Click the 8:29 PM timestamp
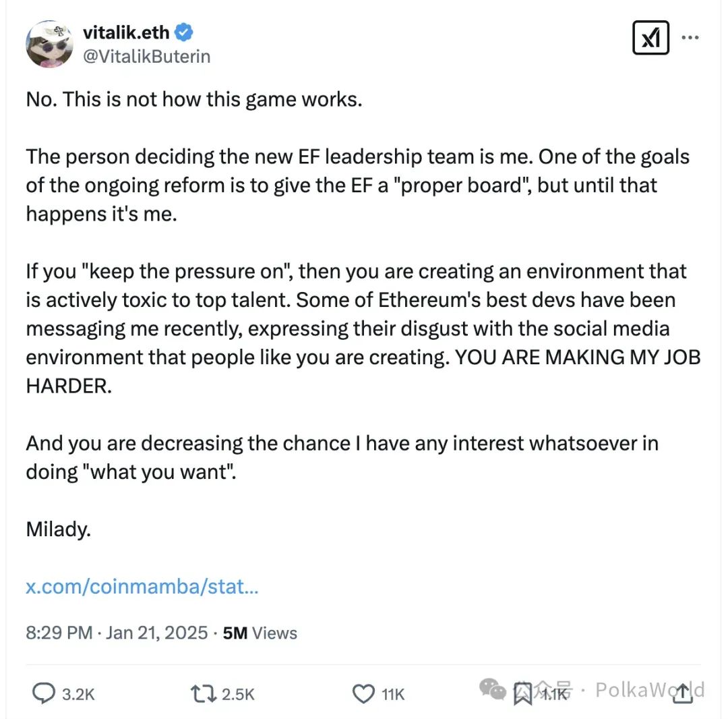Image resolution: width=728 pixels, height=719 pixels. 59,633
